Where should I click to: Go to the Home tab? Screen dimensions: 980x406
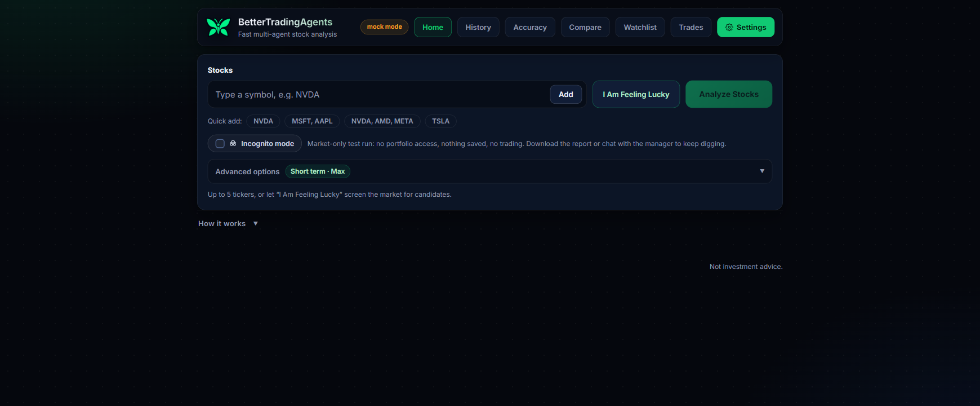point(433,27)
